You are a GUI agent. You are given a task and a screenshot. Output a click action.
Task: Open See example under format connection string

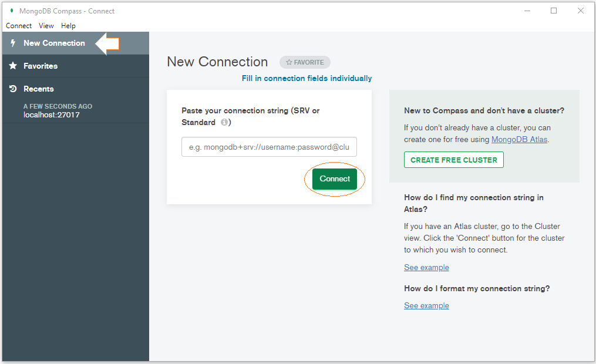426,305
